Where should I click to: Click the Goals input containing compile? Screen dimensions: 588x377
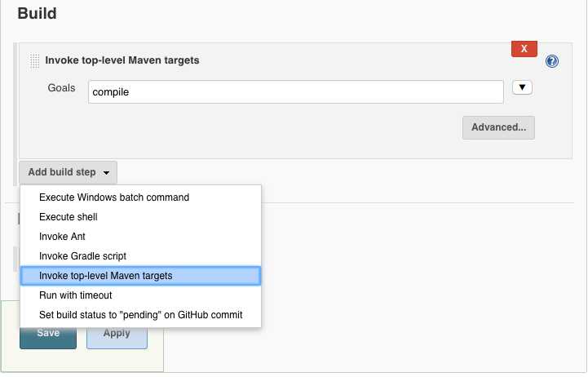pos(295,92)
